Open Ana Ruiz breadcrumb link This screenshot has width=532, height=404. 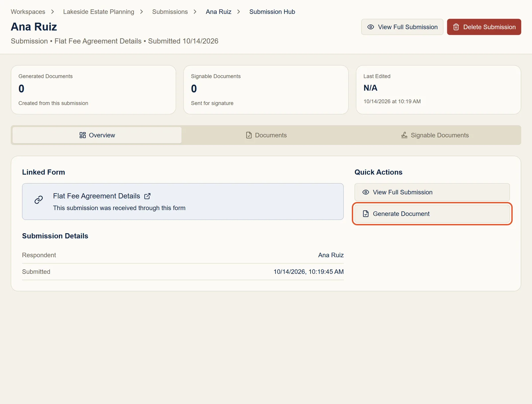[218, 12]
